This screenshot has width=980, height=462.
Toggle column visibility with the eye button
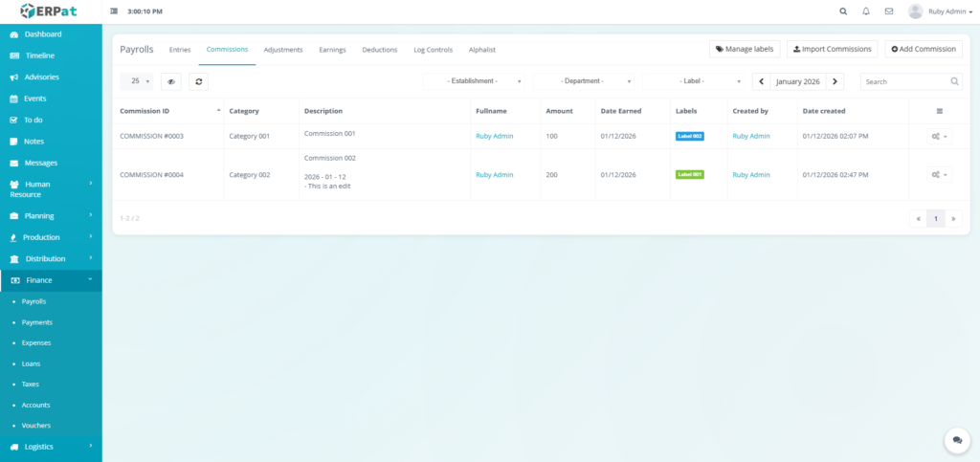[170, 82]
